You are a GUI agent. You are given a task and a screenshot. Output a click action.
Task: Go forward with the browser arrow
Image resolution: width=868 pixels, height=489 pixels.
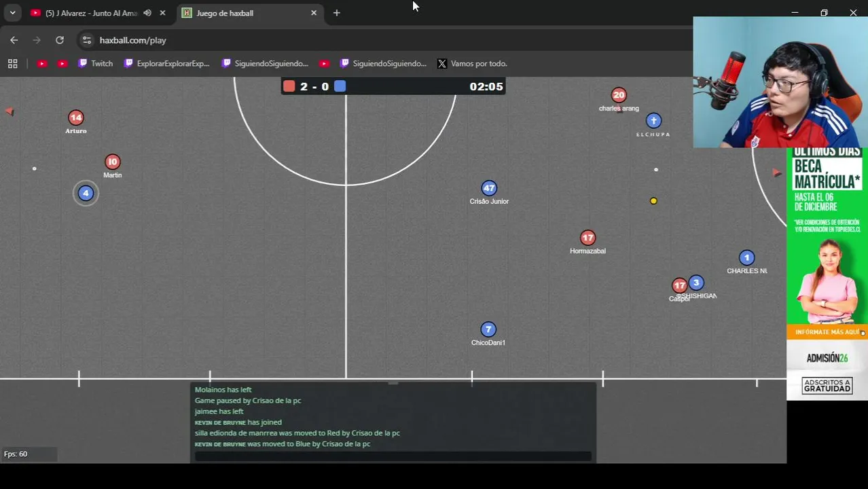click(x=37, y=40)
